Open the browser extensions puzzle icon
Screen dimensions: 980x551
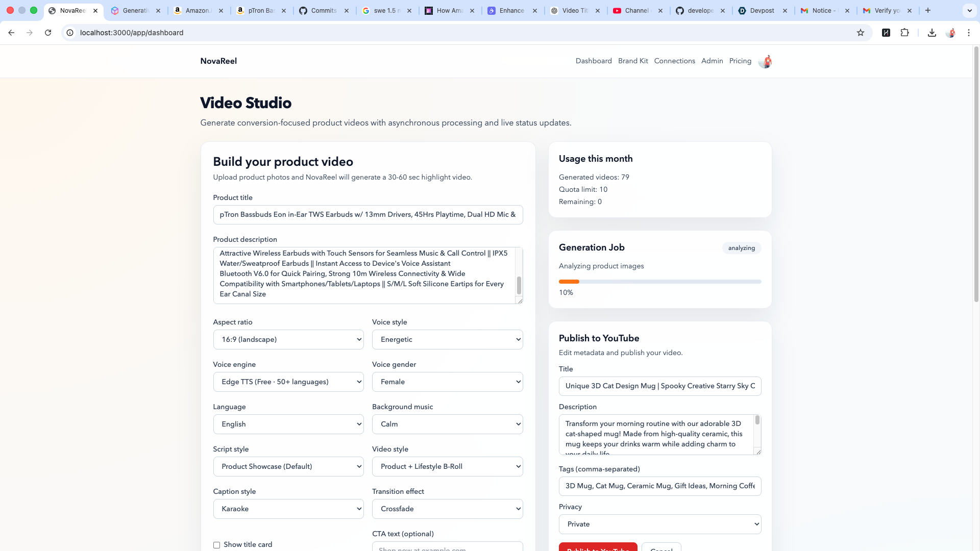904,33
